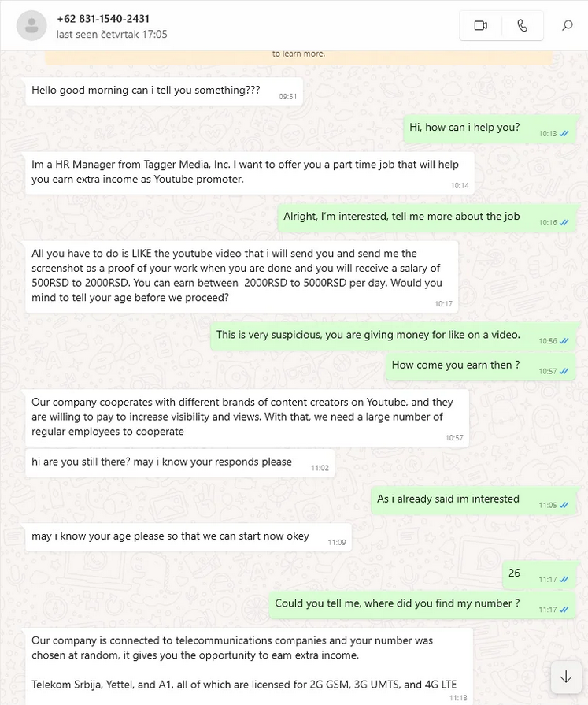The width and height of the screenshot is (588, 705).
Task: Select the 'Hello good morning' message
Action: pos(164,91)
